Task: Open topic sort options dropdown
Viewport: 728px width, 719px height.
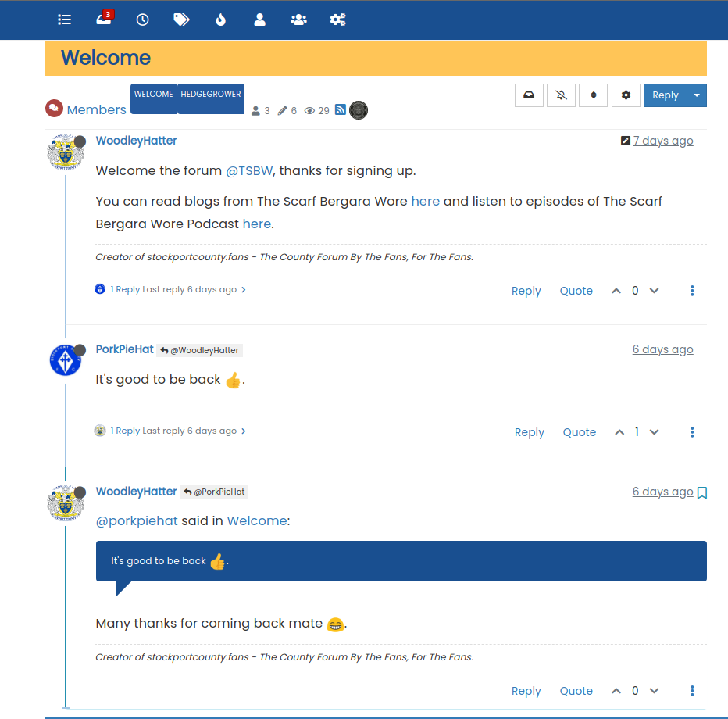Action: pyautogui.click(x=593, y=95)
